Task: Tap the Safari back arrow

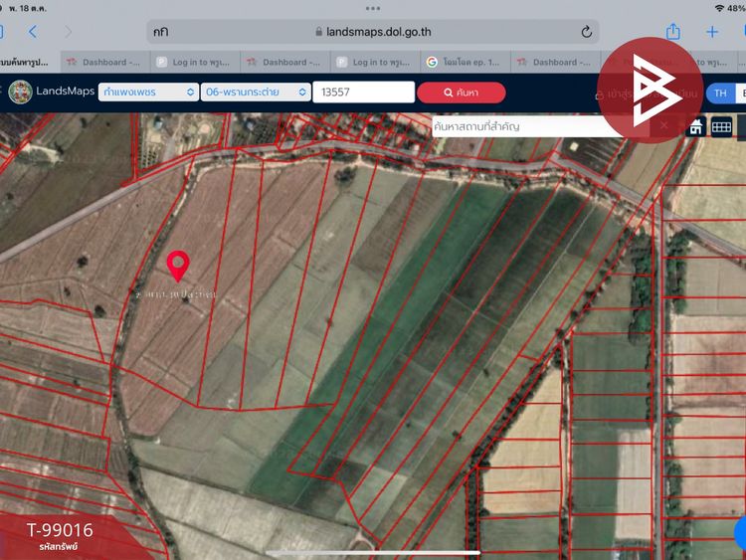Action: click(33, 32)
